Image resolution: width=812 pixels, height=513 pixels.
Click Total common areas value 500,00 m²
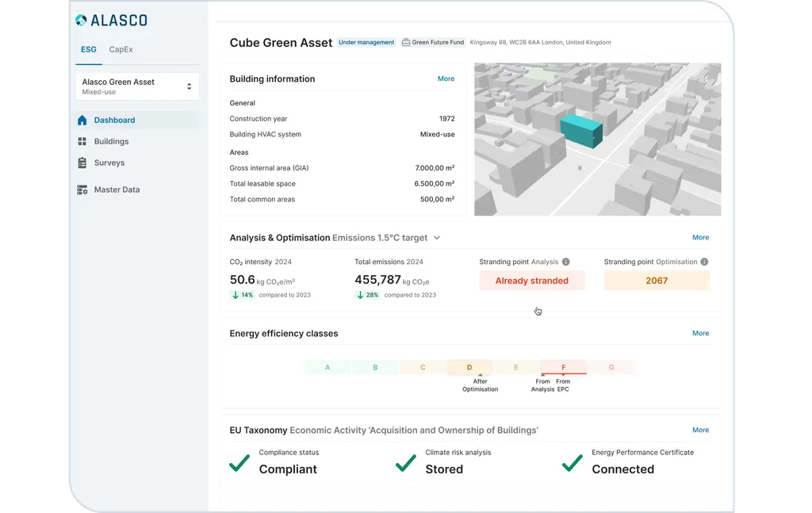[437, 199]
